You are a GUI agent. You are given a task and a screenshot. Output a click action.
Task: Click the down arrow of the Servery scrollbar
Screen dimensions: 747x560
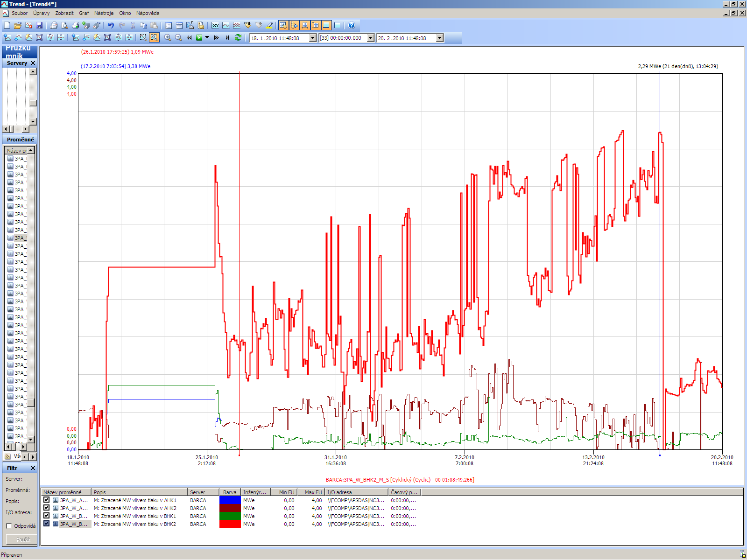(33, 121)
